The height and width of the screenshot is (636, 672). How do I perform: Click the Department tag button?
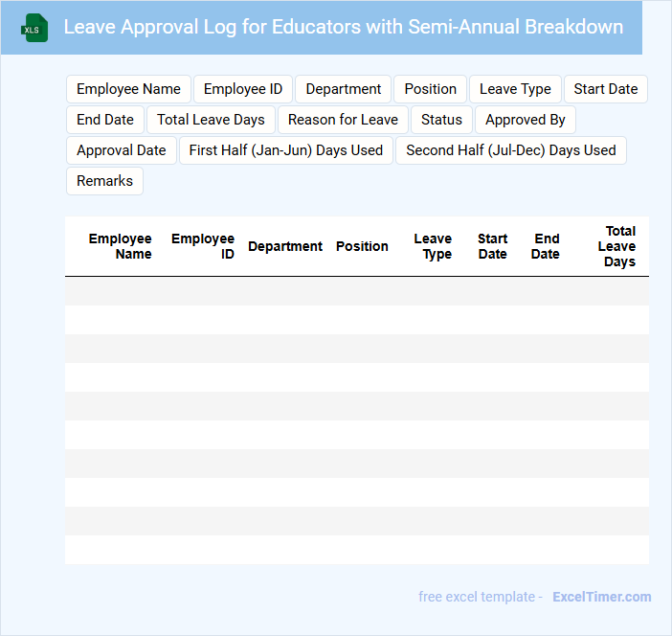pos(344,89)
